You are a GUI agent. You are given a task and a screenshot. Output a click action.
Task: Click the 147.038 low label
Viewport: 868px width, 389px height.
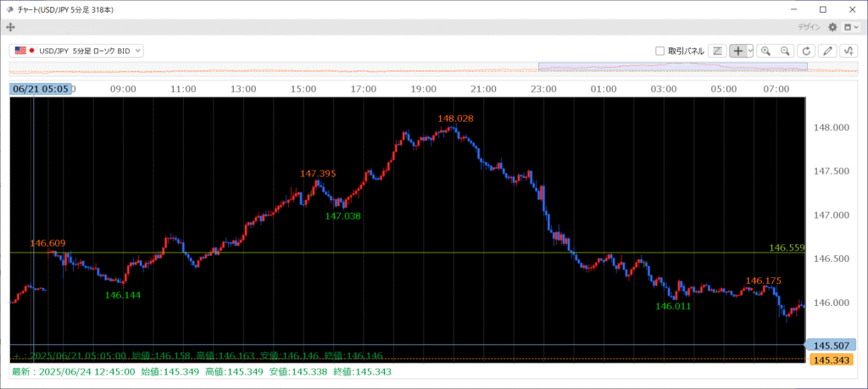pyautogui.click(x=342, y=216)
